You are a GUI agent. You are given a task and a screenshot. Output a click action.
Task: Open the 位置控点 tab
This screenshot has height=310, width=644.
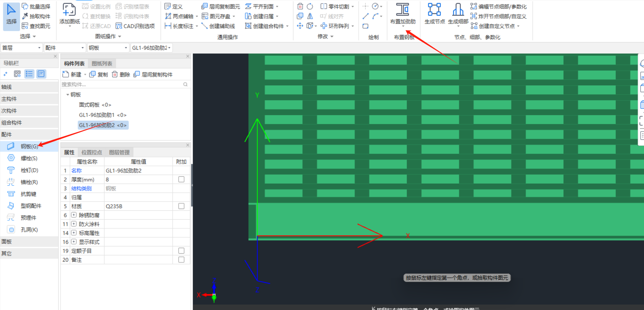click(92, 152)
